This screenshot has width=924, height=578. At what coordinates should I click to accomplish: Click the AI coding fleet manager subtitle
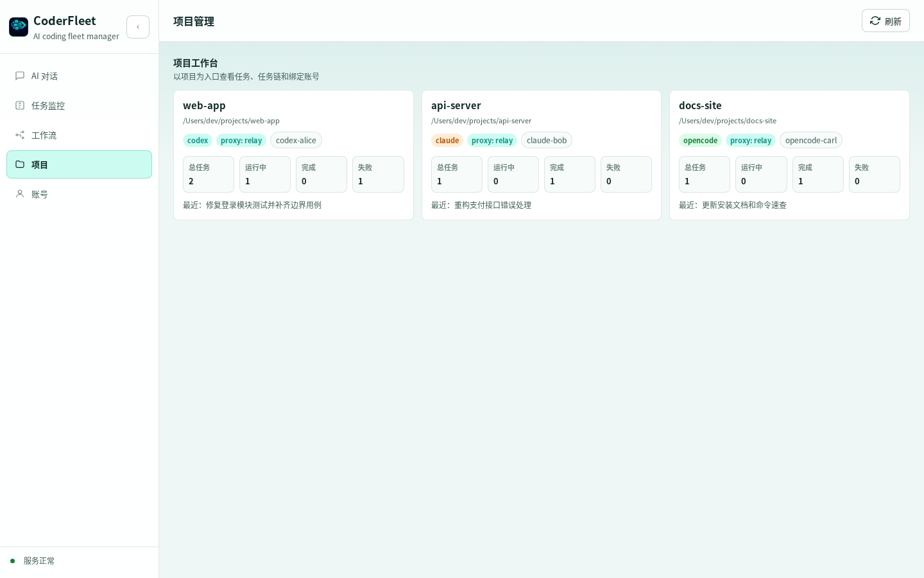coord(76,37)
